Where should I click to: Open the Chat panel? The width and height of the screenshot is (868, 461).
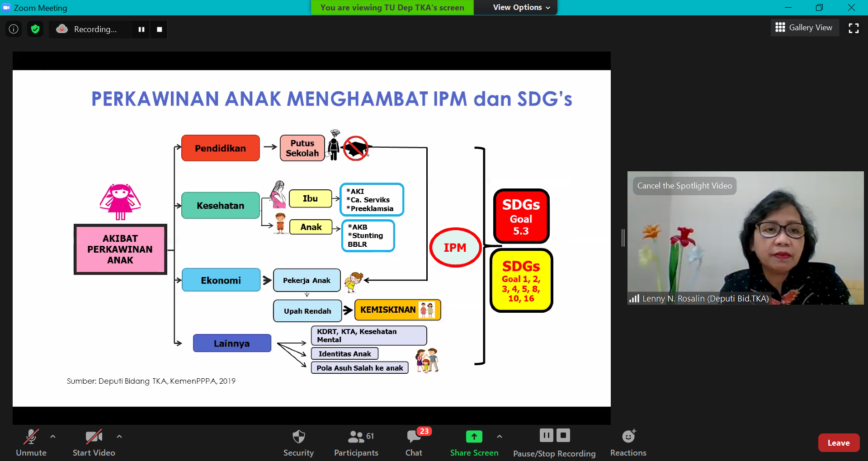pos(414,442)
